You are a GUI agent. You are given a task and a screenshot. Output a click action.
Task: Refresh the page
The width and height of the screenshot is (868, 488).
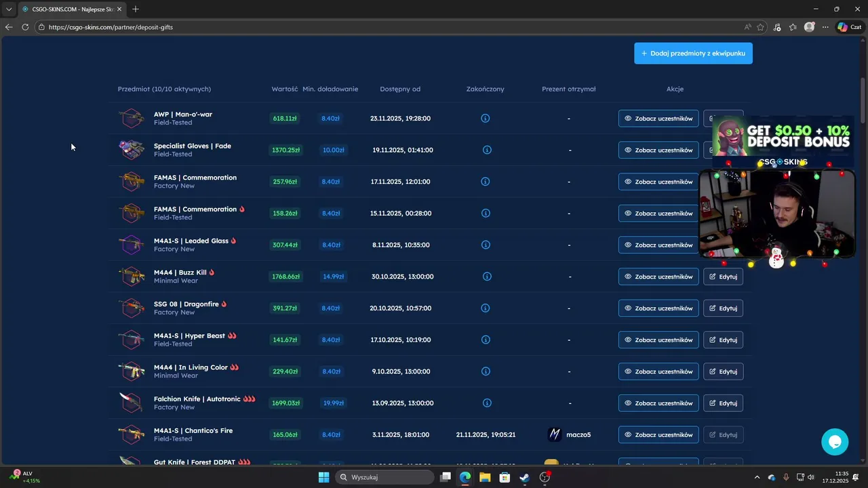click(25, 27)
